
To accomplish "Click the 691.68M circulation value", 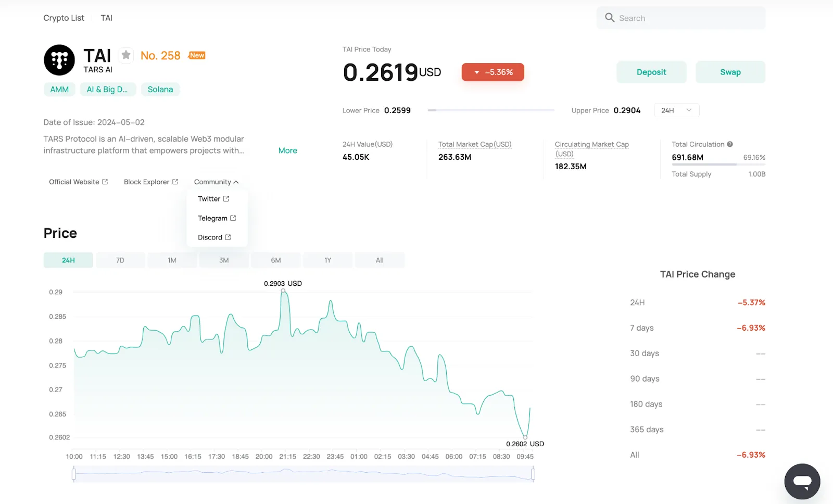I will (687, 157).
